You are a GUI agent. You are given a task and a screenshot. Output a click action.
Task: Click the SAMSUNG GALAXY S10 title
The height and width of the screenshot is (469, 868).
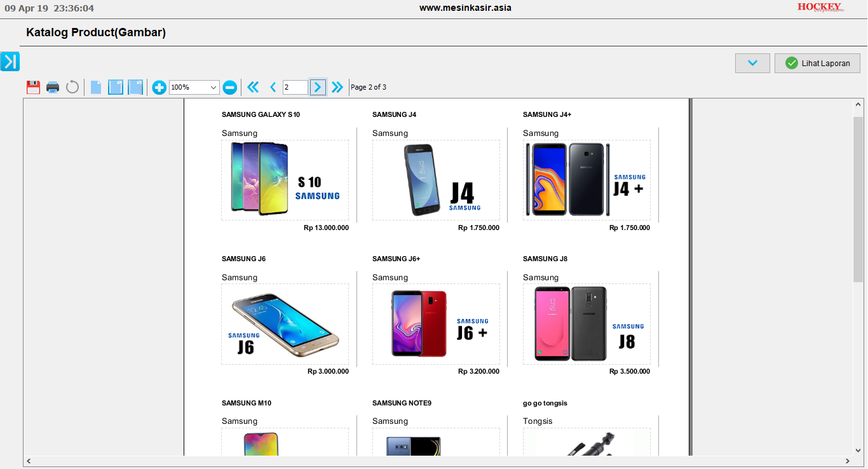[x=261, y=114]
